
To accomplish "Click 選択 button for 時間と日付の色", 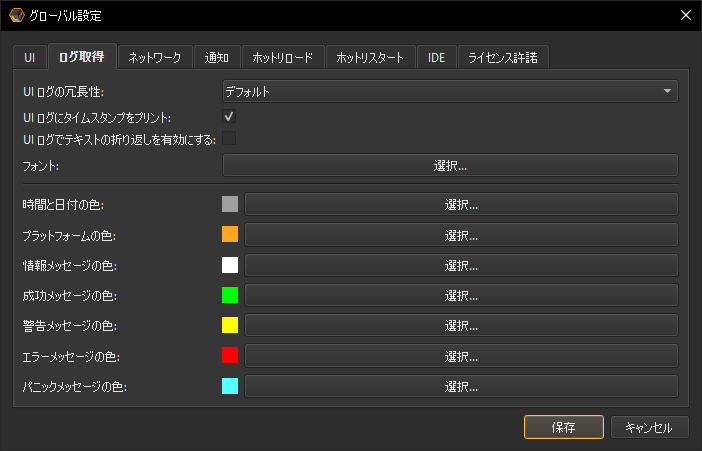I will (x=461, y=205).
